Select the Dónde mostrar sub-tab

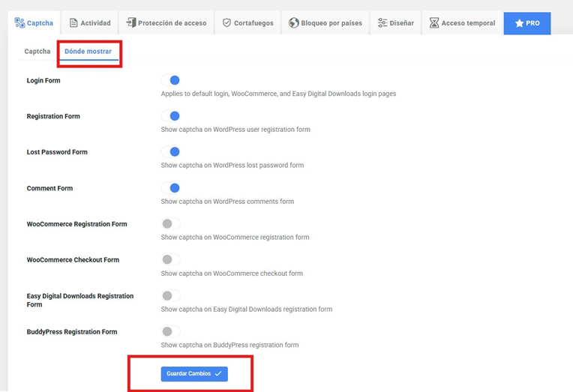88,52
